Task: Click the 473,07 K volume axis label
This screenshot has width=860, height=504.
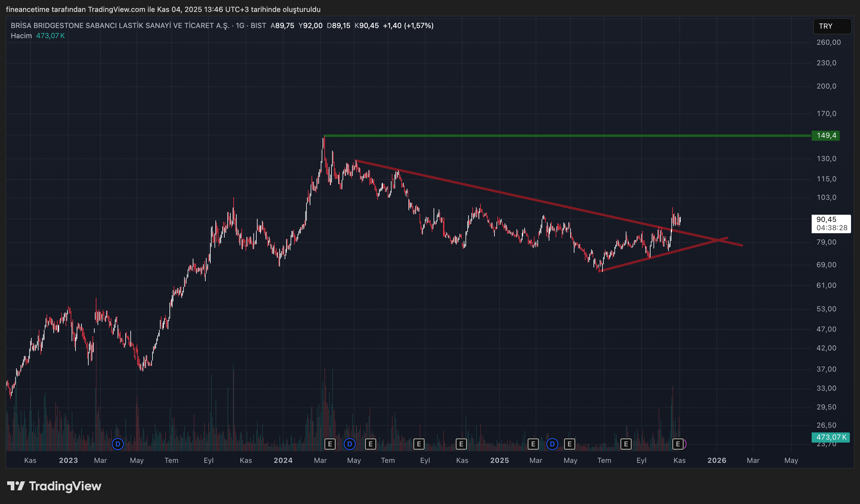Action: click(831, 437)
